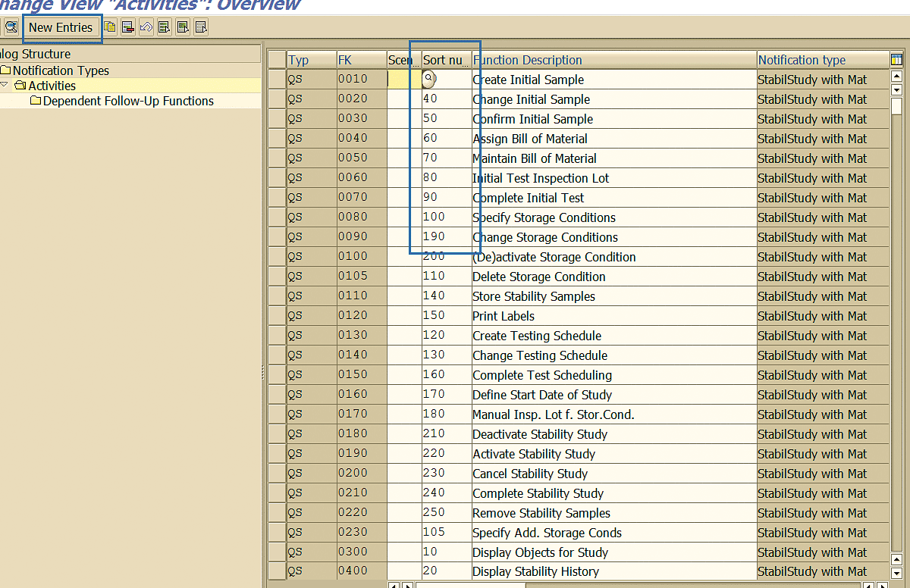Click the Select All toolbar icon
Image resolution: width=910 pixels, height=588 pixels.
165,27
